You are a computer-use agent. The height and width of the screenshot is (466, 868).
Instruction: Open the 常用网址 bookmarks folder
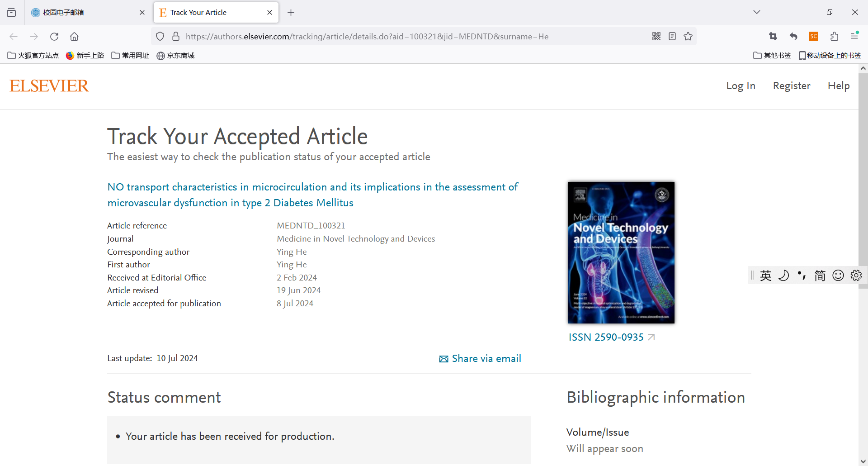[x=130, y=56]
